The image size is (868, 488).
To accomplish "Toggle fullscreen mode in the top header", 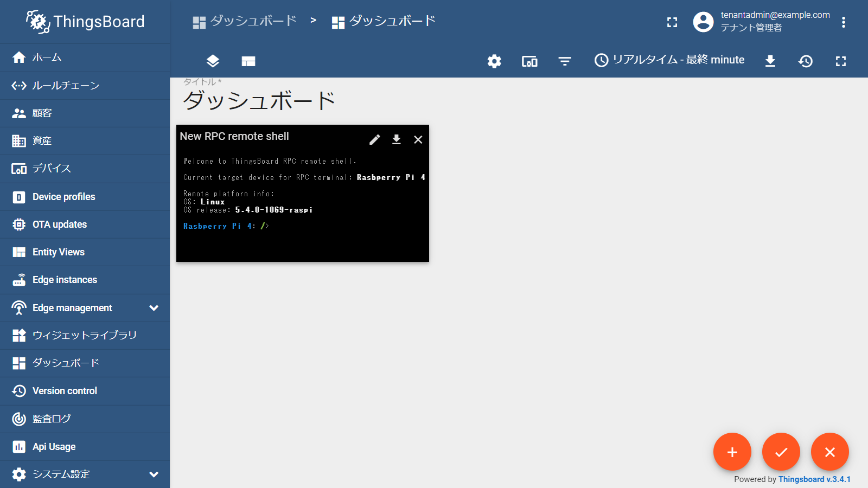I will click(x=672, y=22).
